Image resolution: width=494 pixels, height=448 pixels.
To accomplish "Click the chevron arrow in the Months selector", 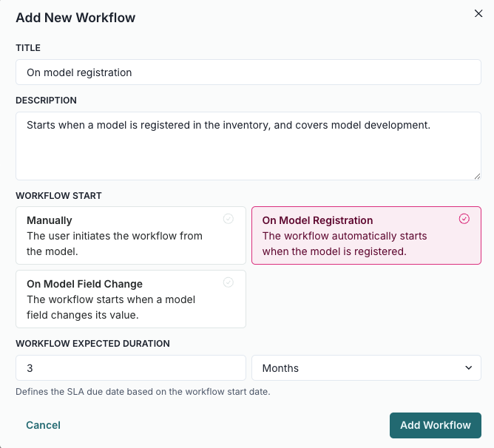I will 468,368.
